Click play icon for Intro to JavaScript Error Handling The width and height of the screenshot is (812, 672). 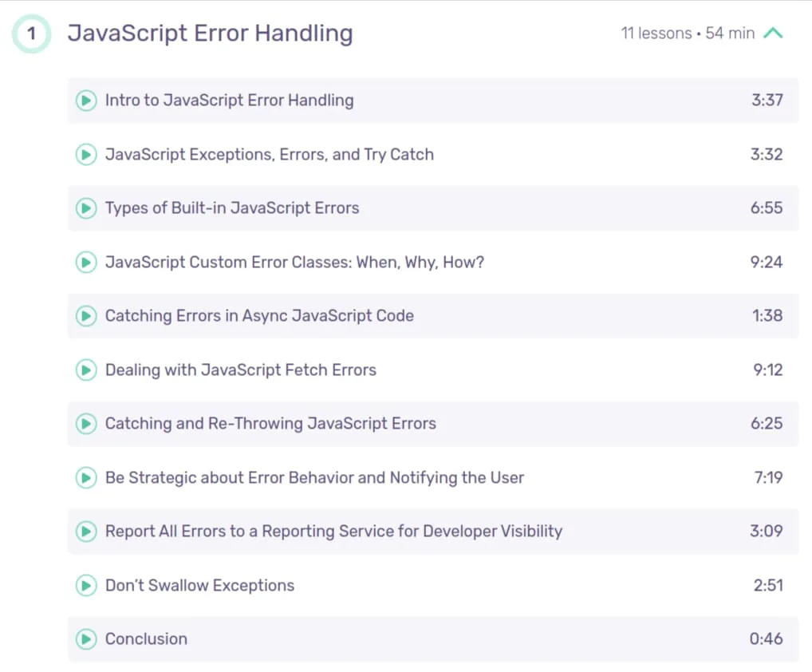coord(86,101)
